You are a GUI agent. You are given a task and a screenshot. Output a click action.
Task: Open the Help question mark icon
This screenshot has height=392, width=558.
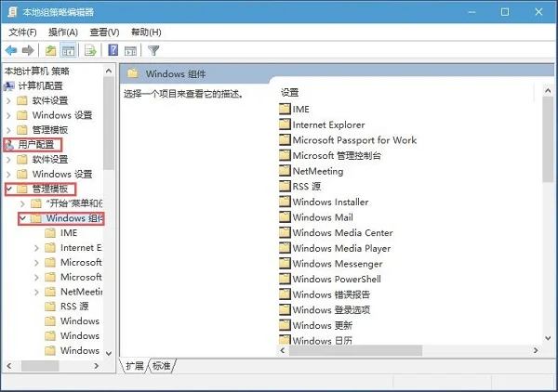113,50
